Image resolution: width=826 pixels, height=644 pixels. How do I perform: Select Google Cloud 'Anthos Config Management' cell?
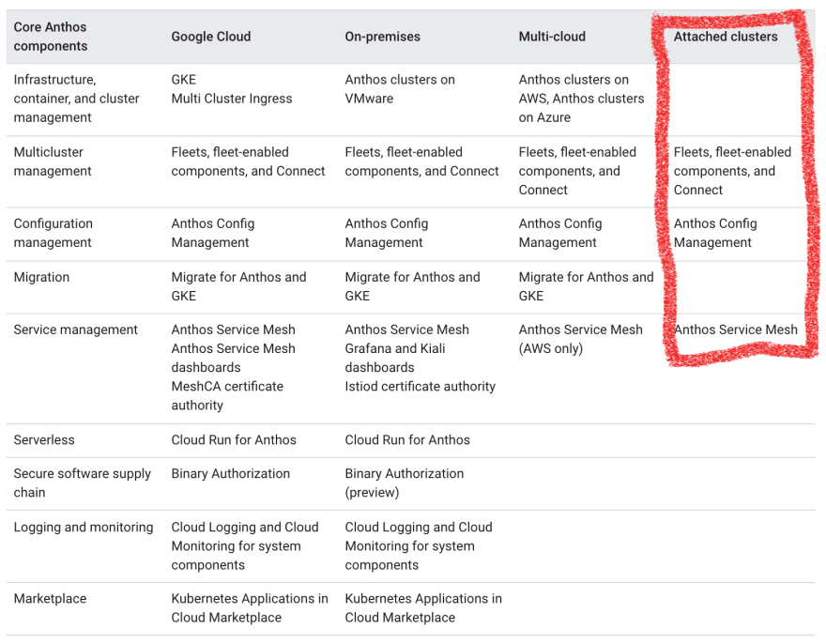pyautogui.click(x=213, y=233)
